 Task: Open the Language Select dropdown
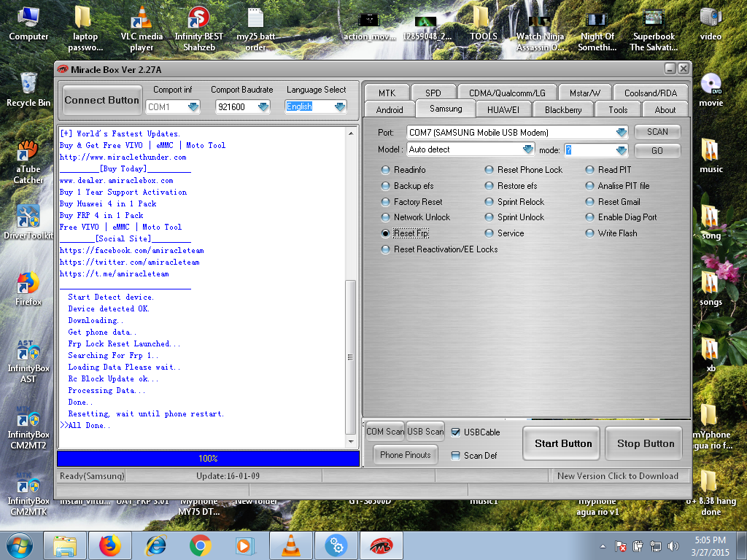(340, 107)
